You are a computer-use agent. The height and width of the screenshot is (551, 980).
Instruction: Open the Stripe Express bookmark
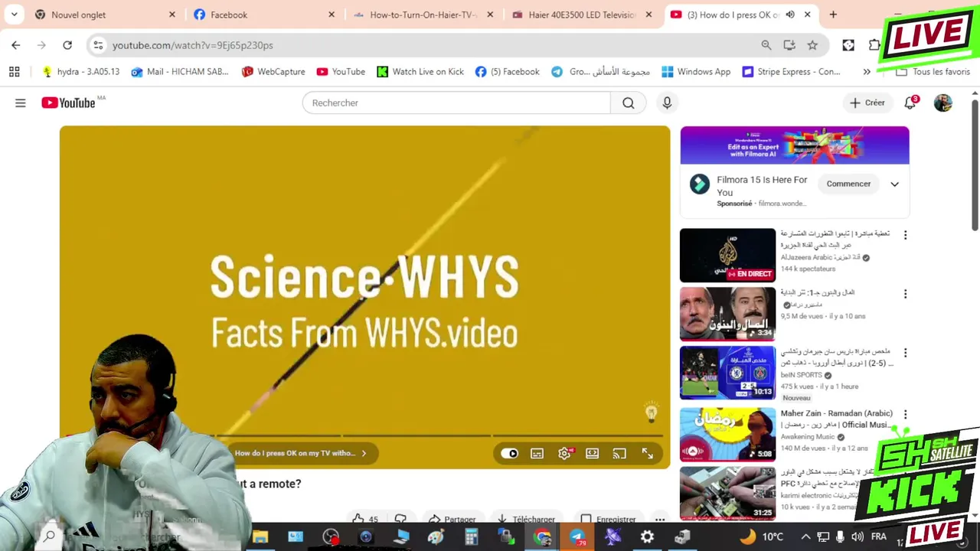(x=791, y=71)
